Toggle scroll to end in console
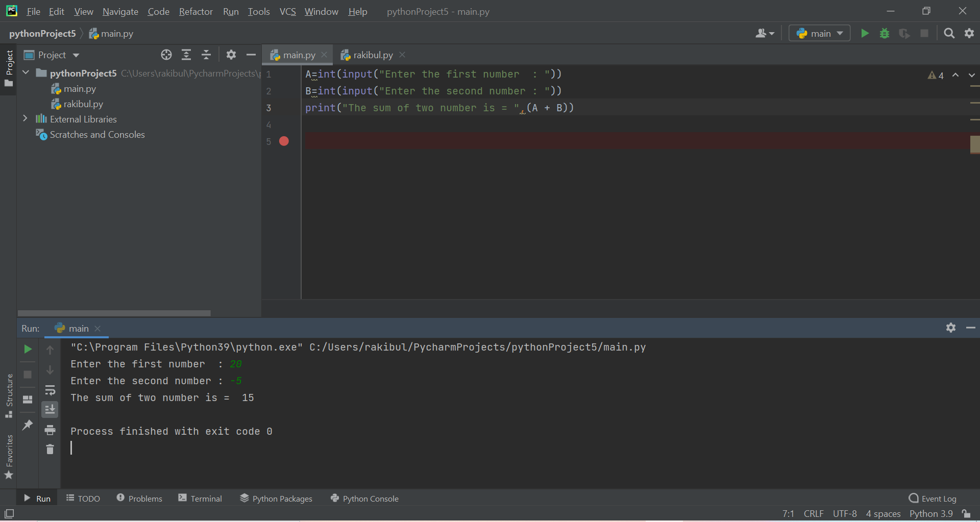 [x=50, y=410]
